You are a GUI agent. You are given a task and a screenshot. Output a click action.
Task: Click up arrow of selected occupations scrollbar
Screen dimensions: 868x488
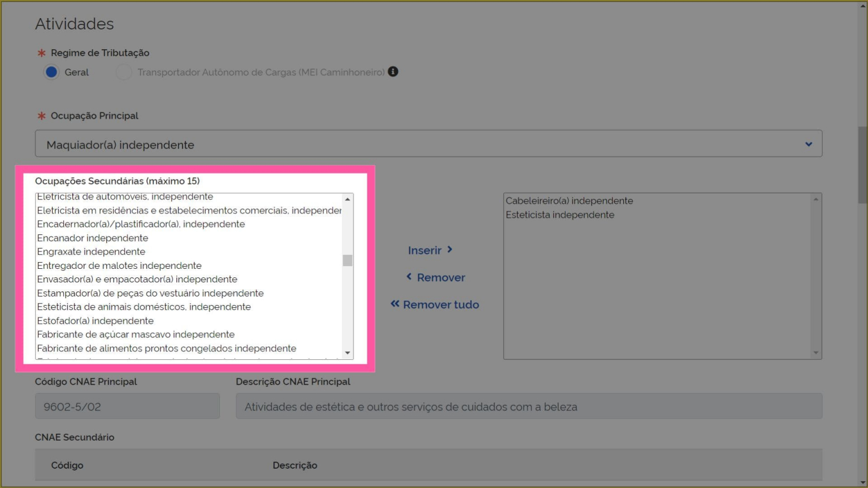click(x=815, y=199)
